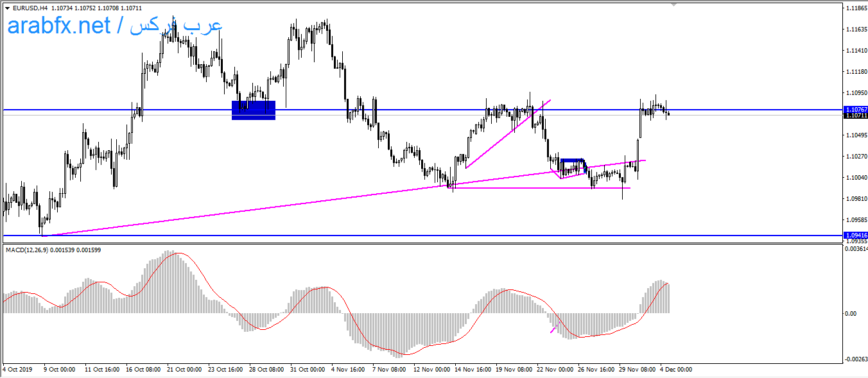This screenshot has width=868, height=378.
Task: Click the 4 Dec 00:00 time axis label
Action: click(676, 370)
